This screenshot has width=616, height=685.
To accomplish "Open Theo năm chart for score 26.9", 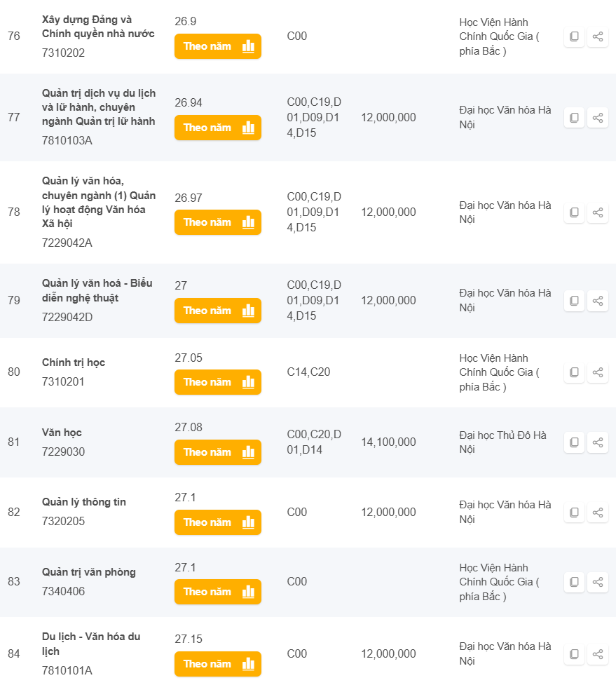I will 217,46.
